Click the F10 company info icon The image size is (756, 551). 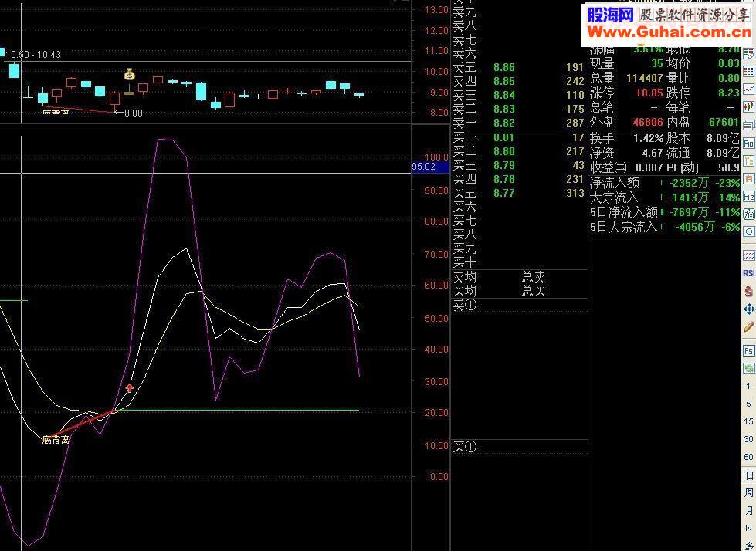[x=748, y=143]
